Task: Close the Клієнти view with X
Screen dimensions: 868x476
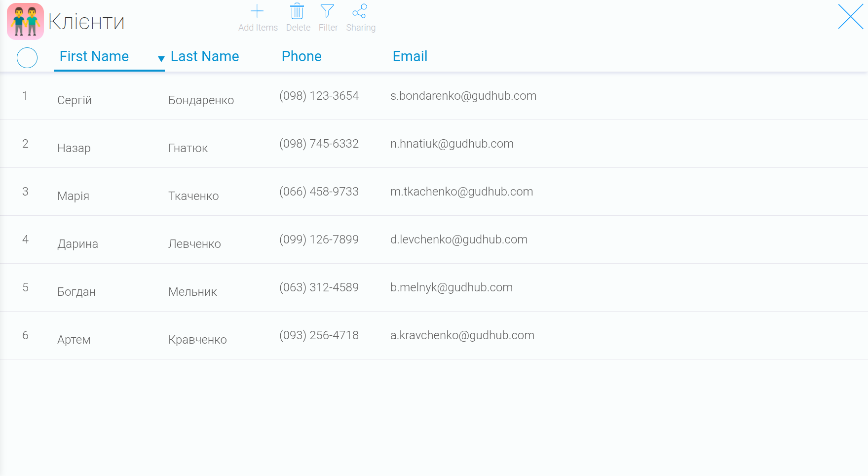Action: pyautogui.click(x=851, y=17)
